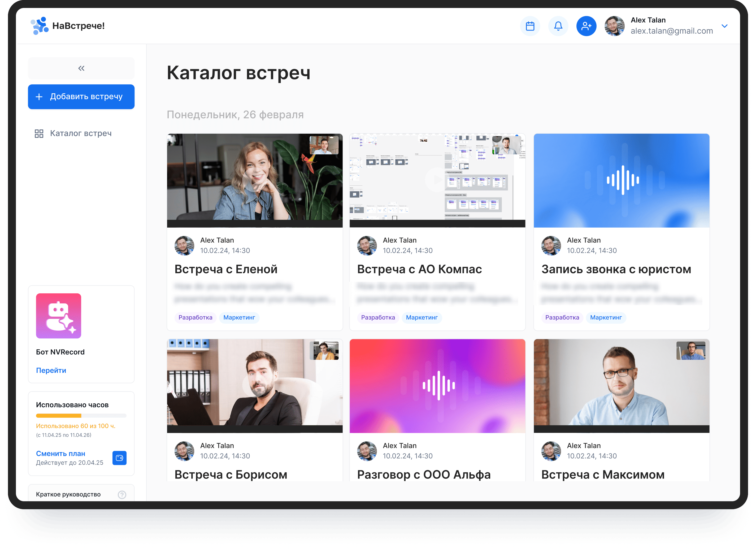
Task: Click the add user icon button
Action: (586, 26)
